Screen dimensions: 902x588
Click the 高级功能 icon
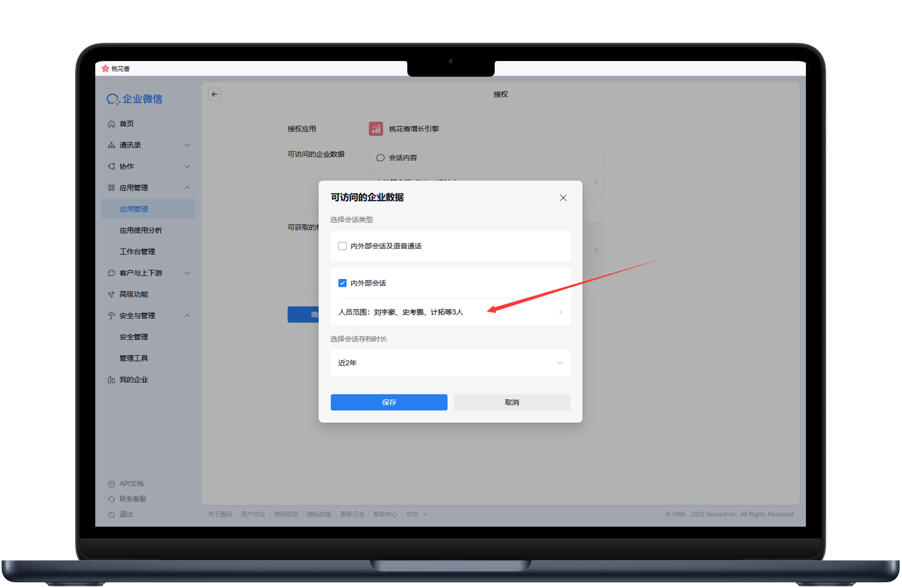(x=111, y=294)
